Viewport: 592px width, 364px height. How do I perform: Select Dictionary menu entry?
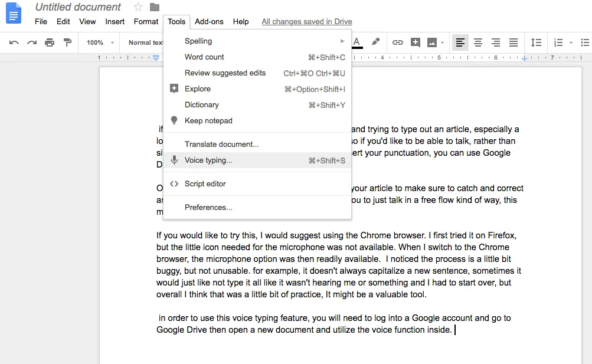tap(257, 105)
